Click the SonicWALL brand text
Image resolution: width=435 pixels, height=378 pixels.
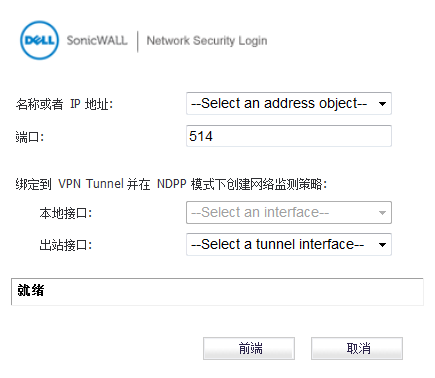click(x=97, y=40)
